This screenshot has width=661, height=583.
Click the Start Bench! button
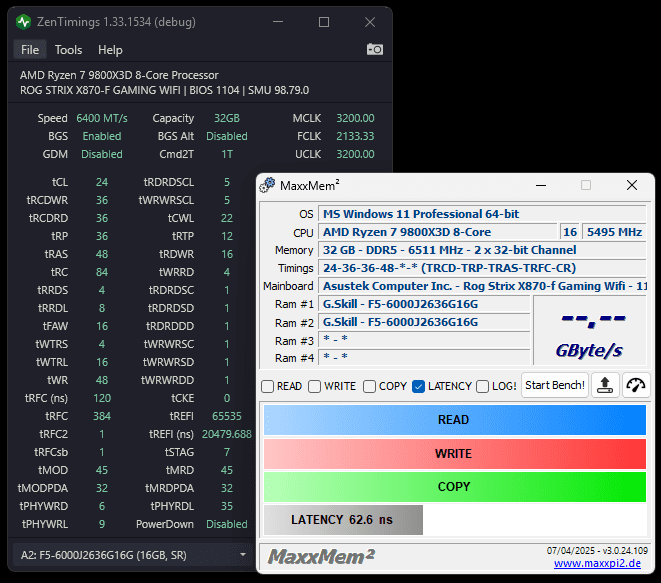[x=555, y=385]
